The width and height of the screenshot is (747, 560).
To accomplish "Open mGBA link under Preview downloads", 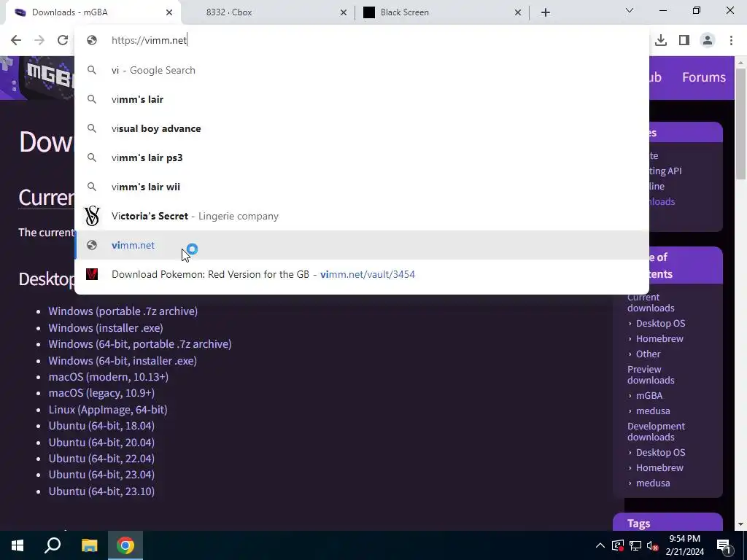I will pyautogui.click(x=649, y=395).
